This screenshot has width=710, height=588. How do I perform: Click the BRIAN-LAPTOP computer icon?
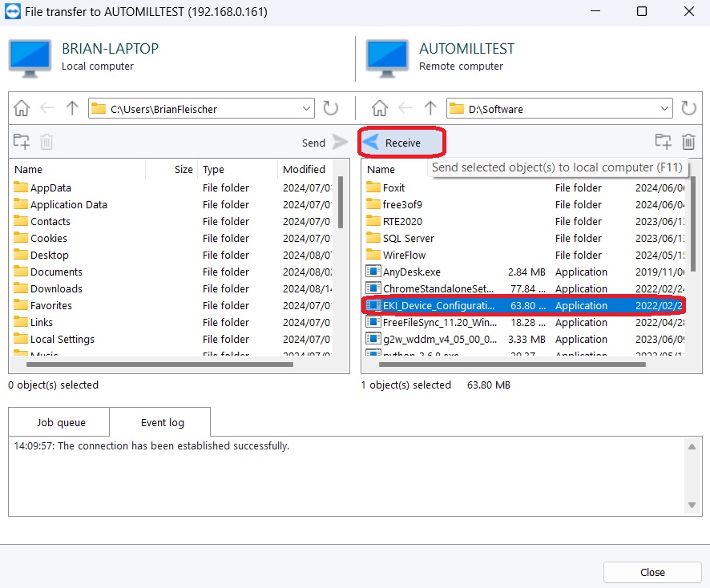point(30,58)
